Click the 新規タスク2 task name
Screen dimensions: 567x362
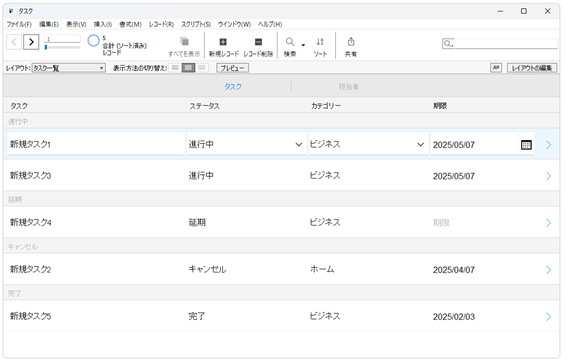pyautogui.click(x=30, y=269)
